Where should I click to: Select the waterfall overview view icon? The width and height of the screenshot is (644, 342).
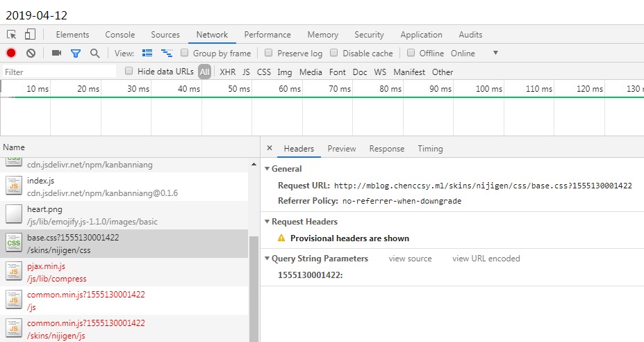(167, 53)
